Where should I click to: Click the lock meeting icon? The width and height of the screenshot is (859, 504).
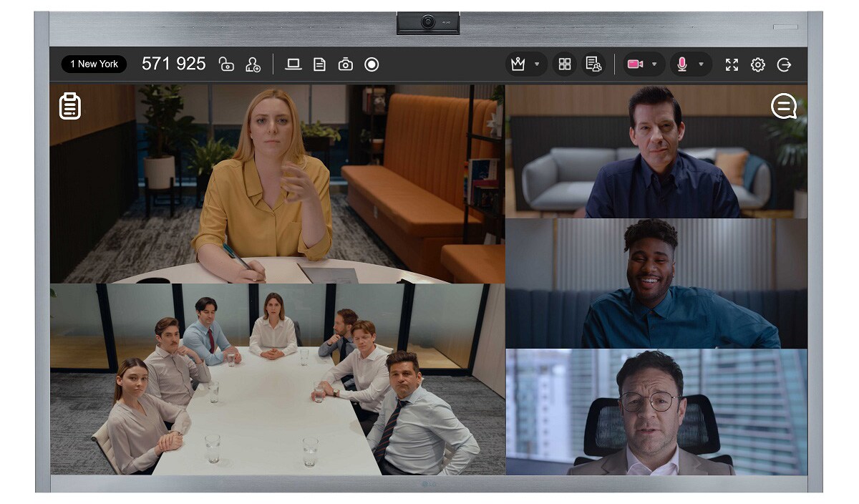(226, 64)
